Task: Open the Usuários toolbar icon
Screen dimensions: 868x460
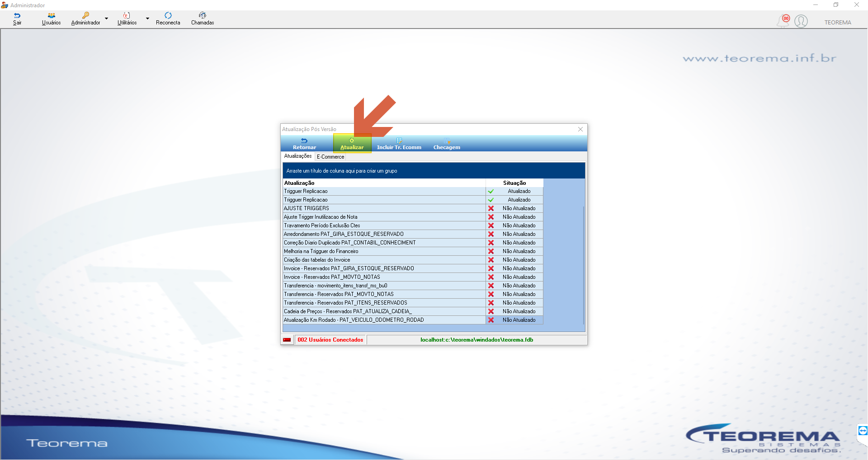Action: pos(51,19)
